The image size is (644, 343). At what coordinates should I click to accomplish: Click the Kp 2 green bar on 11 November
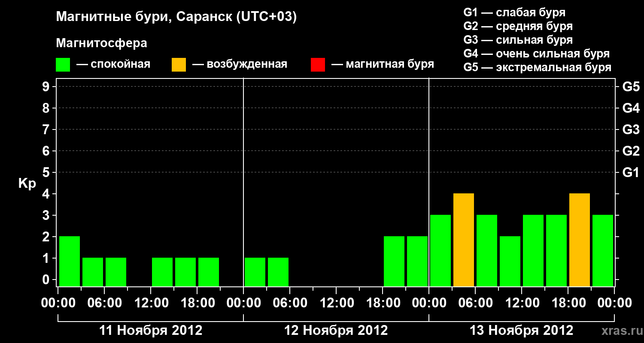click(x=70, y=261)
